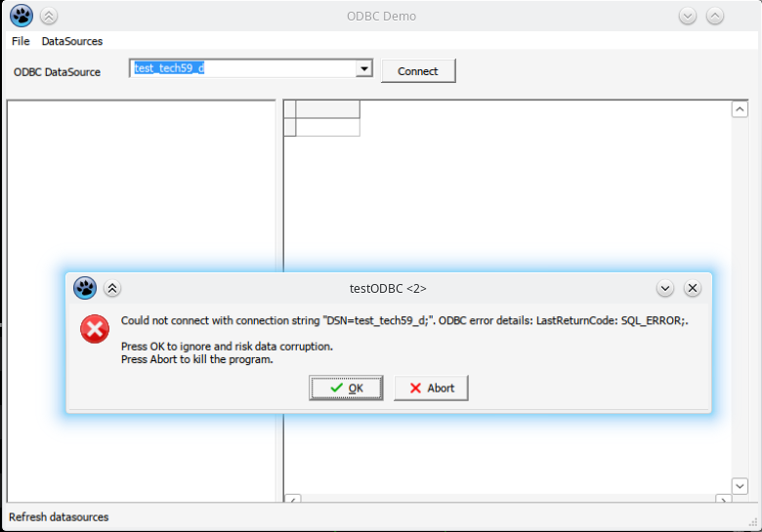
Task: Click the empty grid header cell
Action: (x=327, y=109)
